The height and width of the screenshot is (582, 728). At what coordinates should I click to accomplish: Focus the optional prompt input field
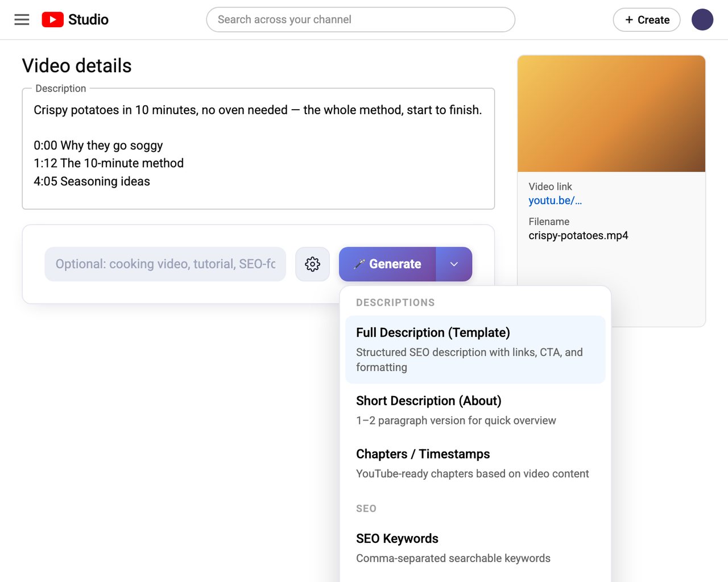pos(166,264)
